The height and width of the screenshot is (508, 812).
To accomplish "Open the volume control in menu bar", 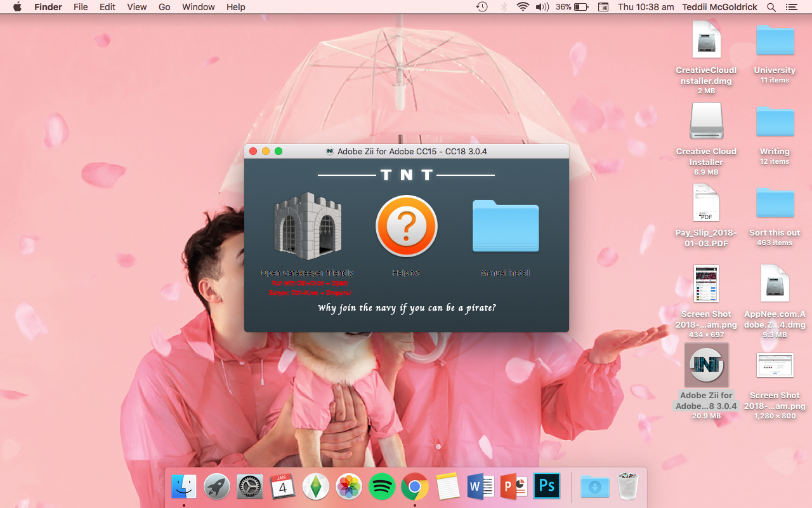I will coord(542,7).
